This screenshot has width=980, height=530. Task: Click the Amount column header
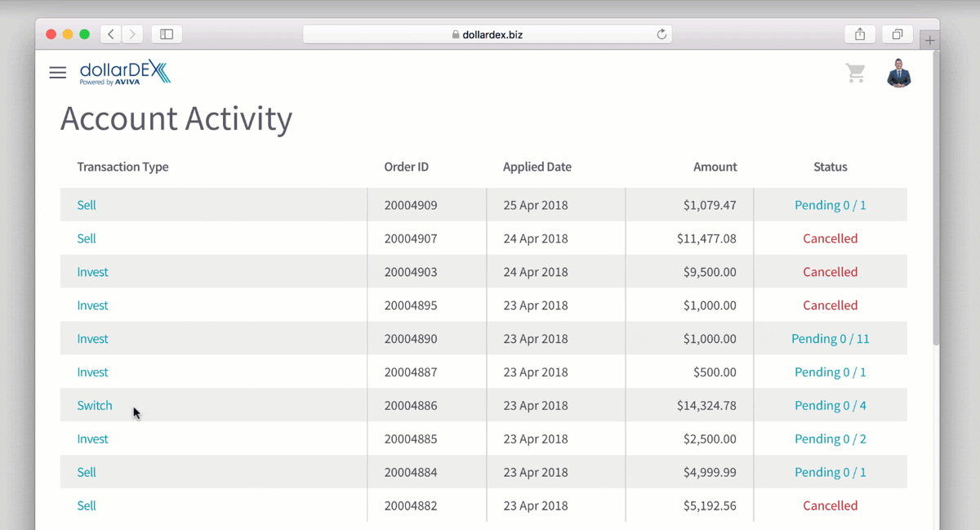pyautogui.click(x=715, y=167)
